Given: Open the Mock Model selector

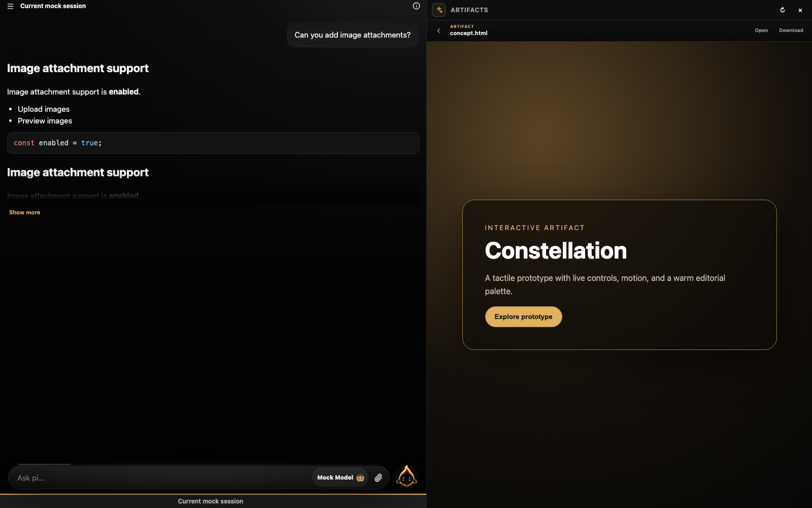Looking at the screenshot, I should [340, 478].
